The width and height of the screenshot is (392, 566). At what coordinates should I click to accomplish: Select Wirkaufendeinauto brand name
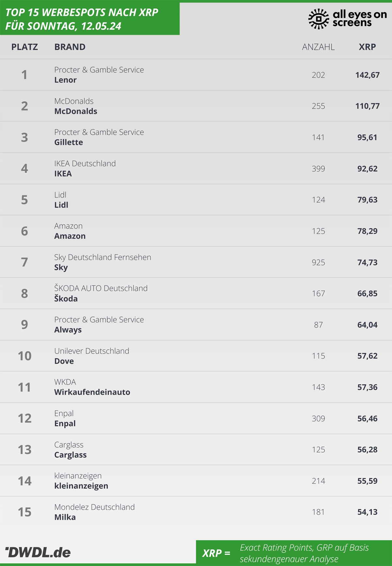[92, 392]
